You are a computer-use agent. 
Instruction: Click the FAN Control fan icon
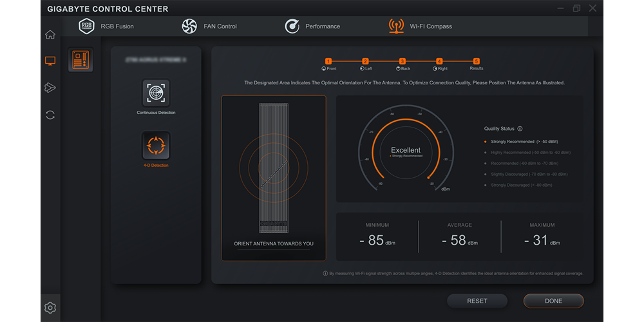(x=189, y=26)
